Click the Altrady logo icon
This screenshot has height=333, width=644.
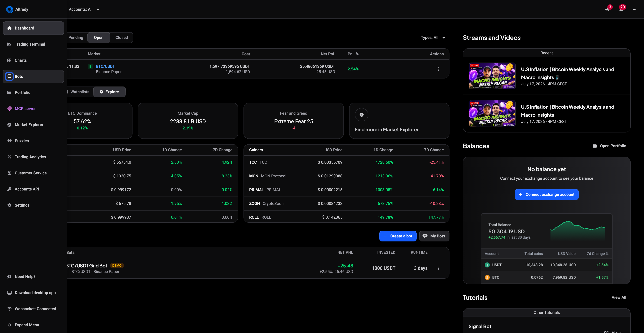[10, 9]
